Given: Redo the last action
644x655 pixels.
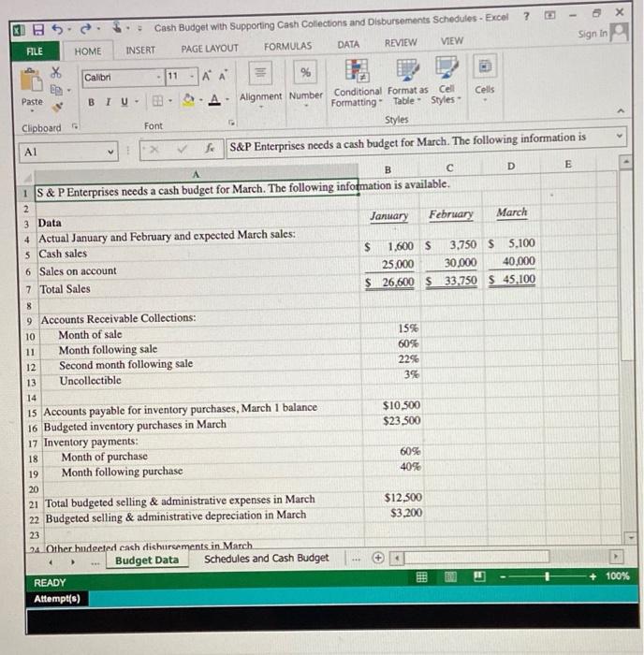Looking at the screenshot, I should point(86,29).
